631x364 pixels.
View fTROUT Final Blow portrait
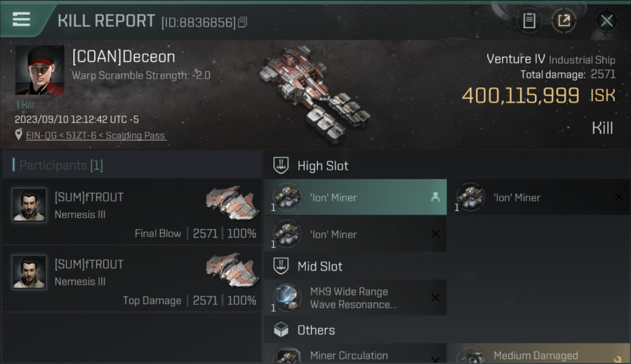pos(30,205)
